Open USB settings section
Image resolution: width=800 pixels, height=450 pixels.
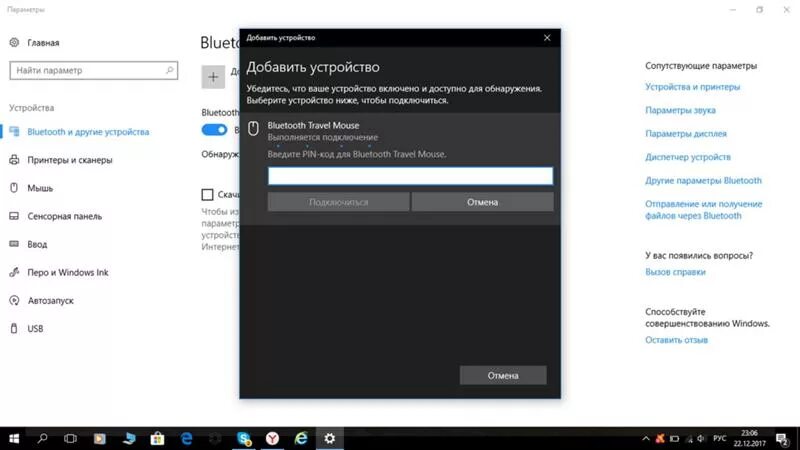35,329
